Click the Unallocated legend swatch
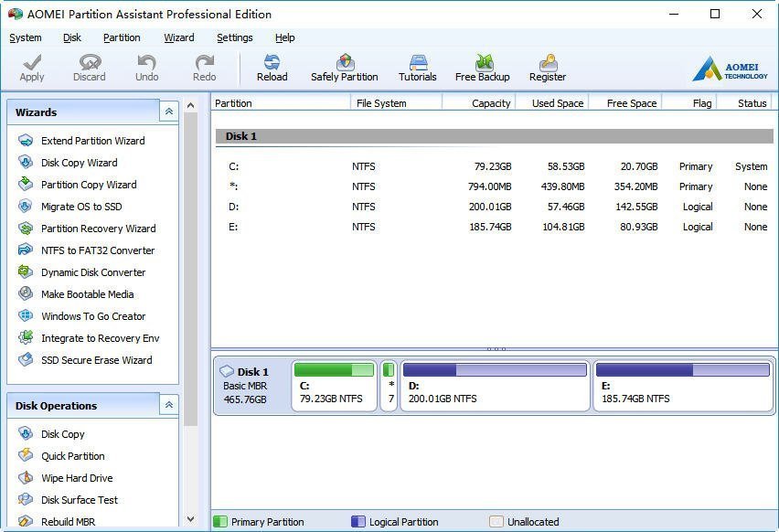This screenshot has width=779, height=532. coord(496,522)
